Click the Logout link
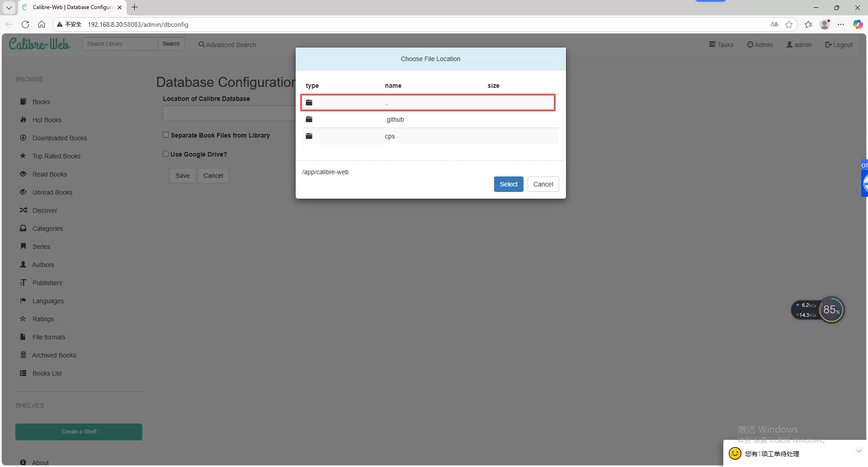Screen dimensions: 868x467 [839, 45]
